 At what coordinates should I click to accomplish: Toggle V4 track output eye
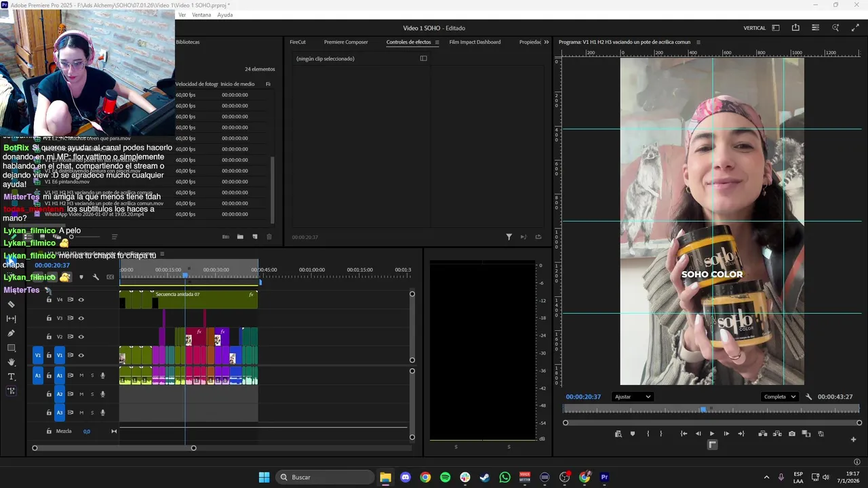click(81, 300)
